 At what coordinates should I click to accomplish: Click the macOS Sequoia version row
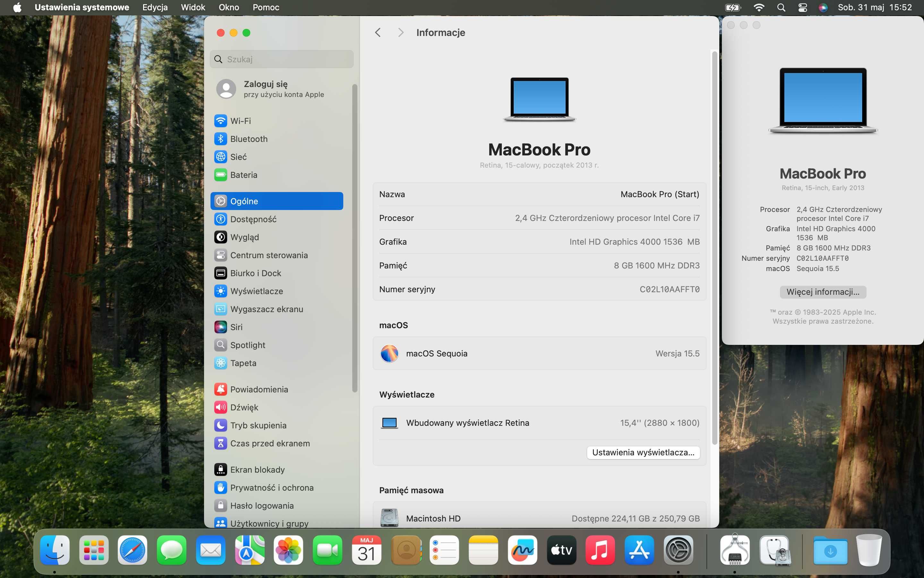click(540, 353)
